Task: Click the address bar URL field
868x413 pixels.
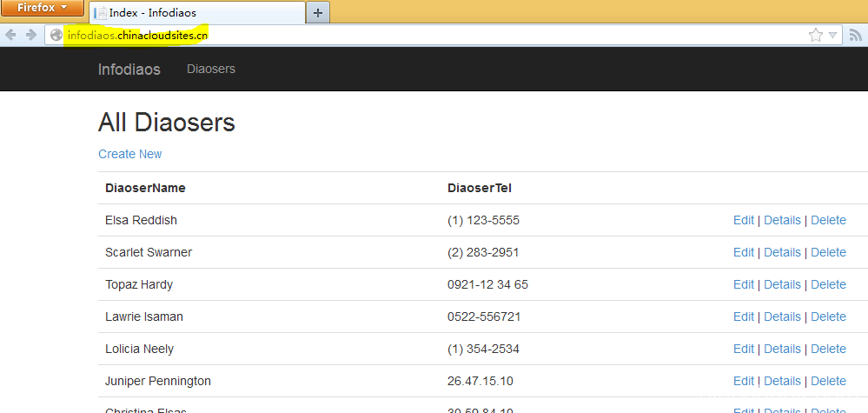Action: coord(434,35)
